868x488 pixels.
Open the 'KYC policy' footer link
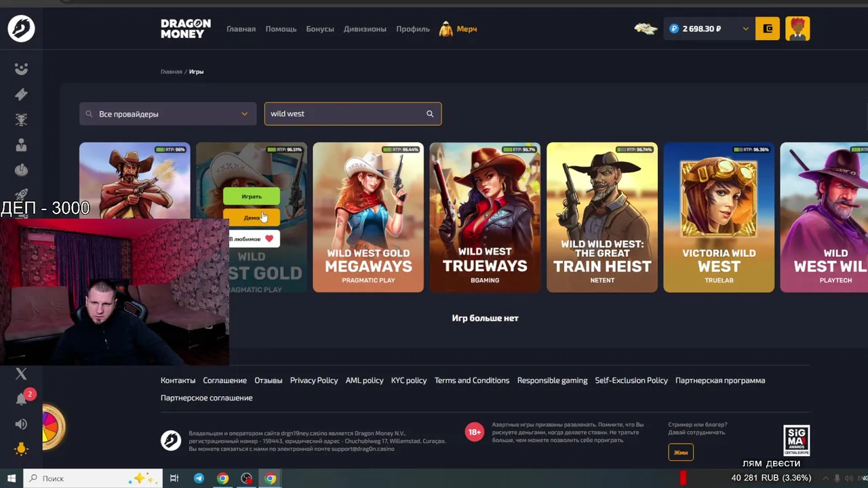(x=409, y=380)
